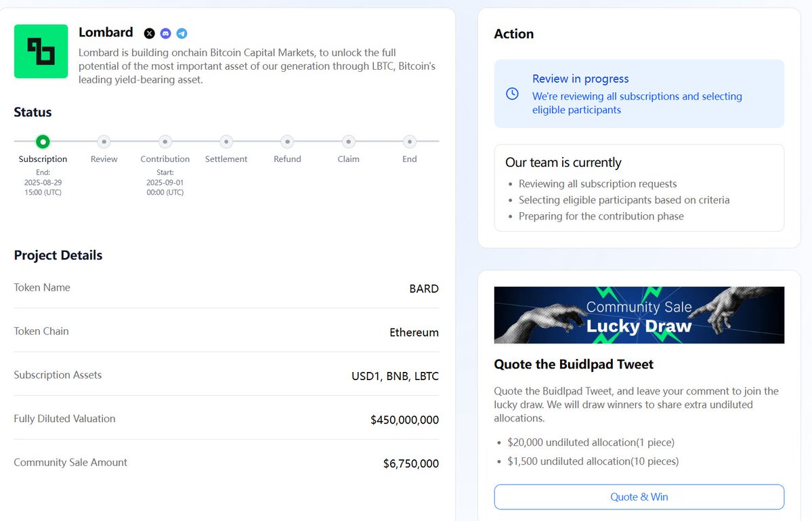812x521 pixels.
Task: Click the Fully Diluted Valuation label
Action: click(x=65, y=419)
